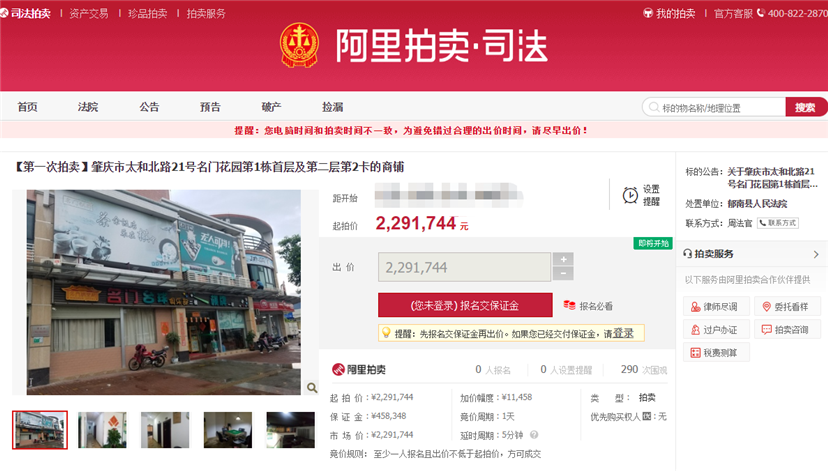828x471 pixels.
Task: Go to 珍品拍卖 in the top bar
Action: (147, 13)
